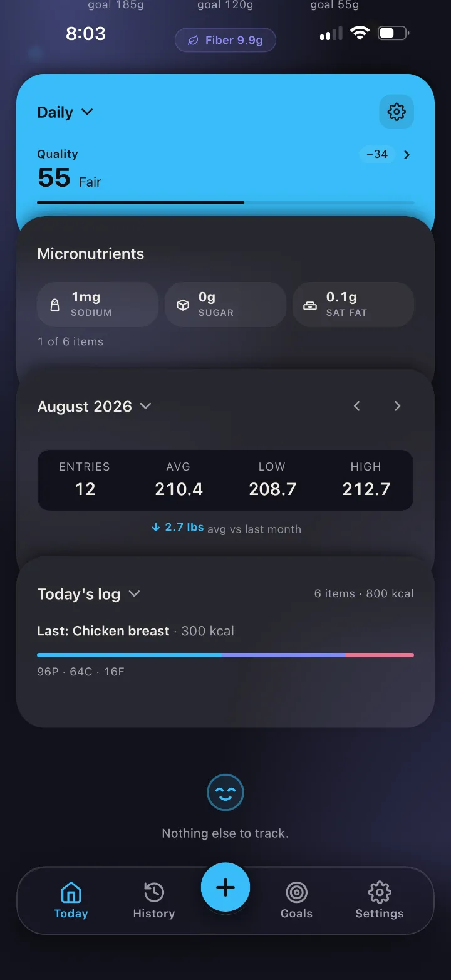Tap the blue plus add button
Screen dimensions: 451x980
[x=225, y=887]
